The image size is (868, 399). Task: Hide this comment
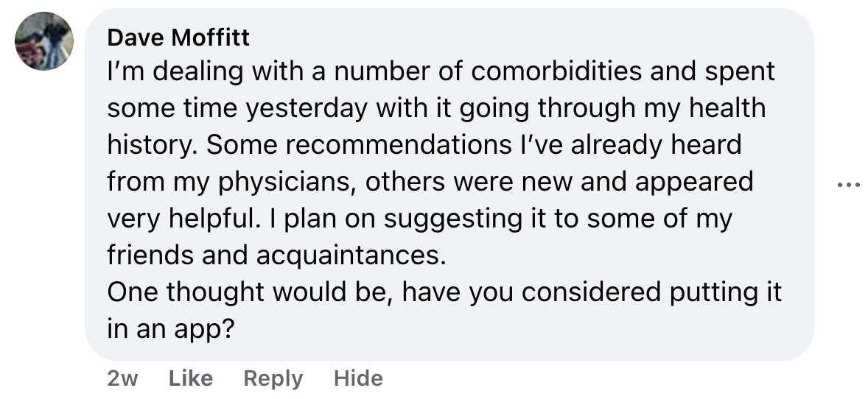point(358,378)
